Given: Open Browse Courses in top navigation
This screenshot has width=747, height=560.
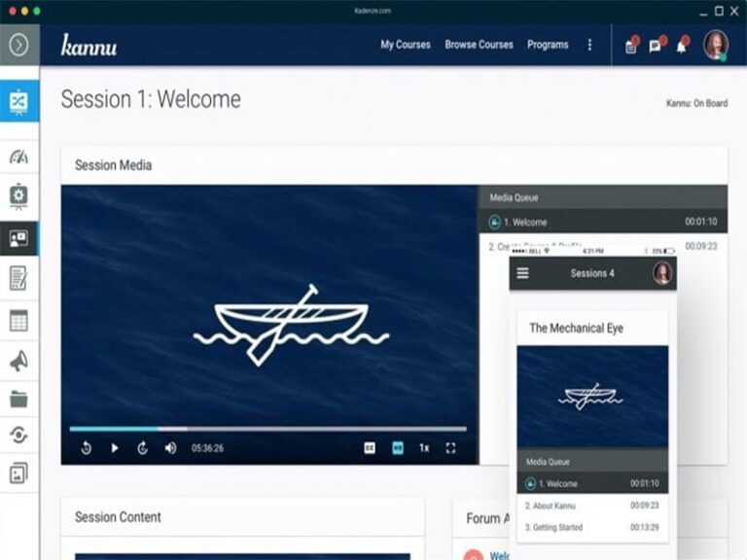Looking at the screenshot, I should coord(479,45).
